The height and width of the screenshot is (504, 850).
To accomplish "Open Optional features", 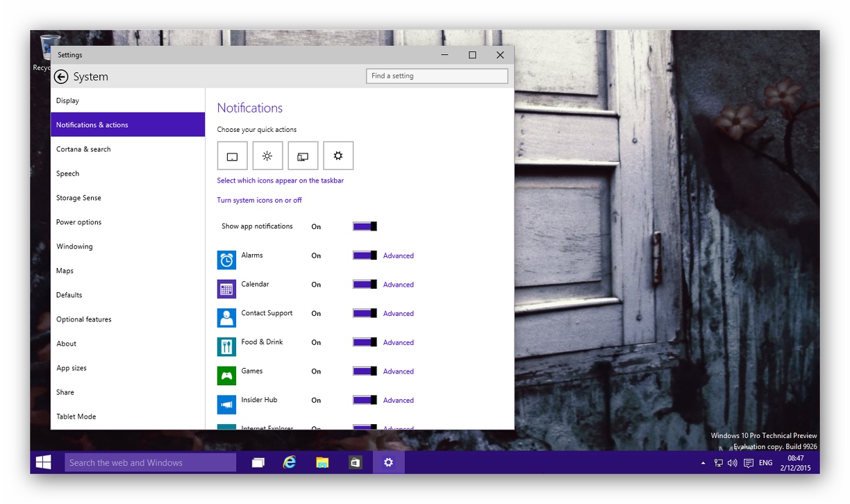I will click(x=128, y=319).
